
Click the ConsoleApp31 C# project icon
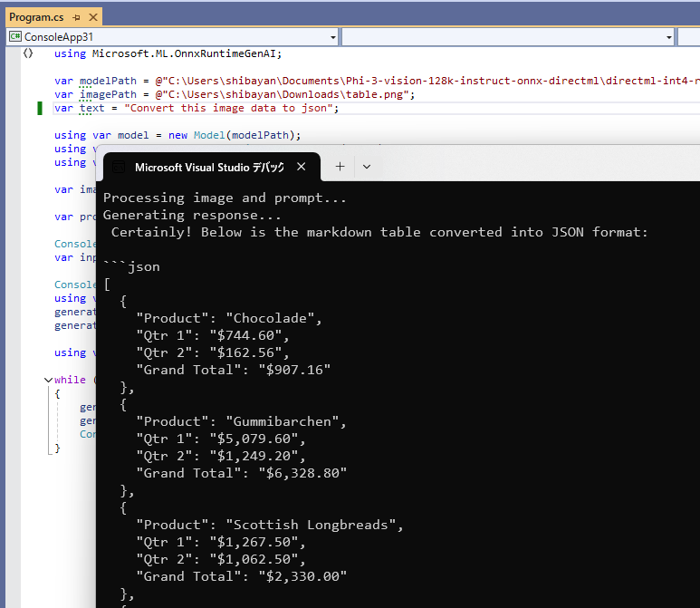click(x=15, y=36)
